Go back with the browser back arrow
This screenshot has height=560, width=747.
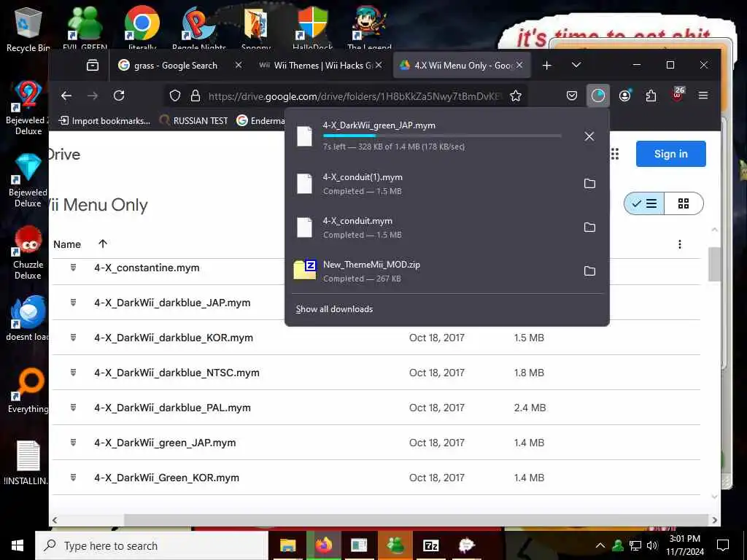coord(66,96)
